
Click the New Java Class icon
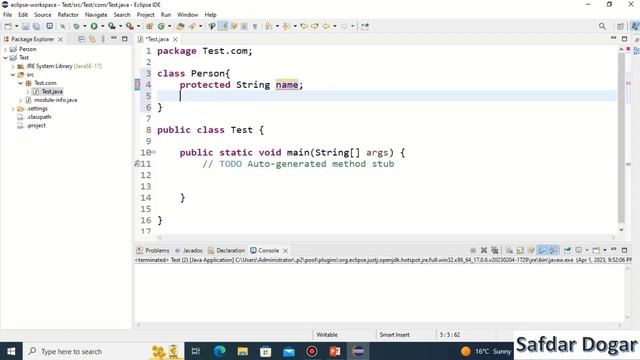[161, 26]
